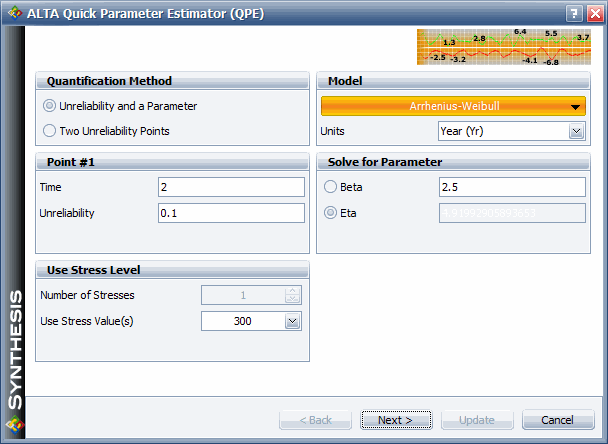Click the Synthesis logo at sidebar bottom
Image resolution: width=608 pixels, height=444 pixels.
15,424
